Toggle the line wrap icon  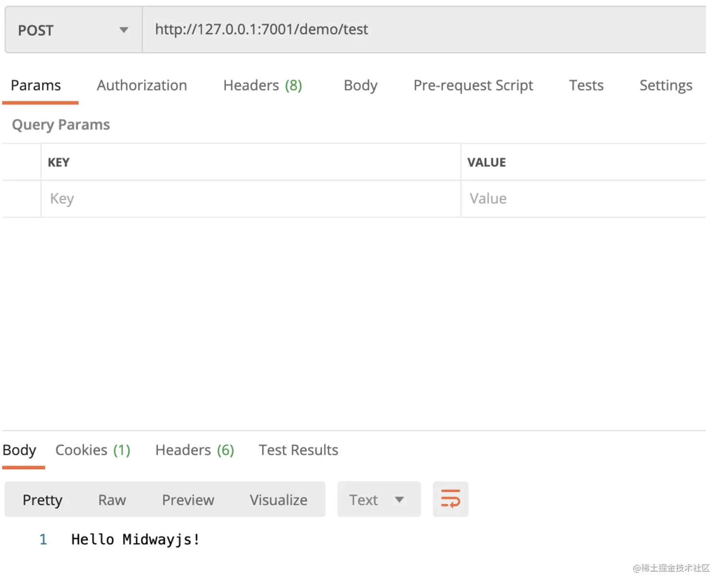451,500
